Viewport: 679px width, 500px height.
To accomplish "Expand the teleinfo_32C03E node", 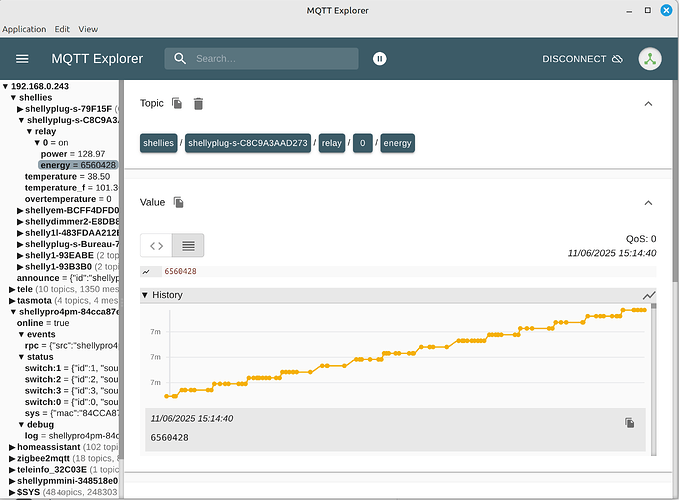I will pyautogui.click(x=12, y=470).
